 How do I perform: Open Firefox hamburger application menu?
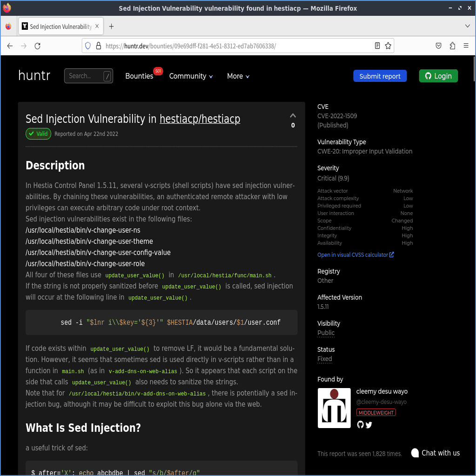466,46
